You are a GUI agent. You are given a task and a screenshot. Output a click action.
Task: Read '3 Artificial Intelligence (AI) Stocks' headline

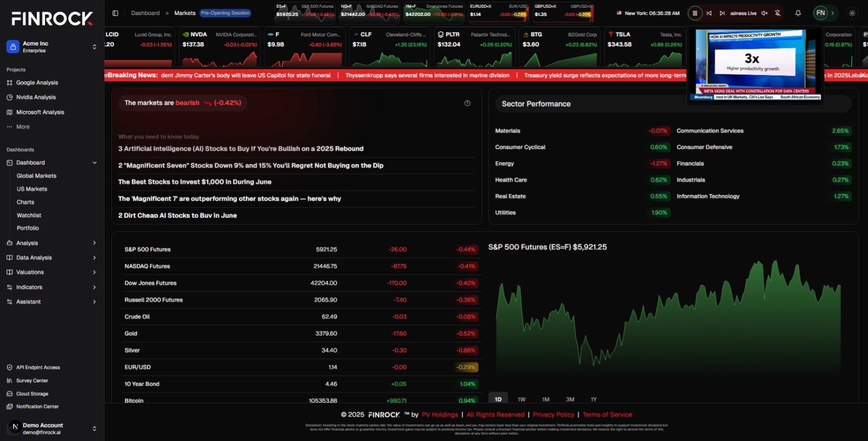point(241,149)
